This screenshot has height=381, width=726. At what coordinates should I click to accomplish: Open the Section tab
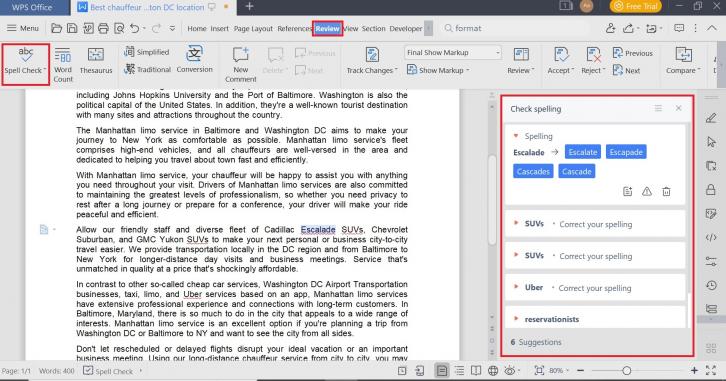(373, 28)
